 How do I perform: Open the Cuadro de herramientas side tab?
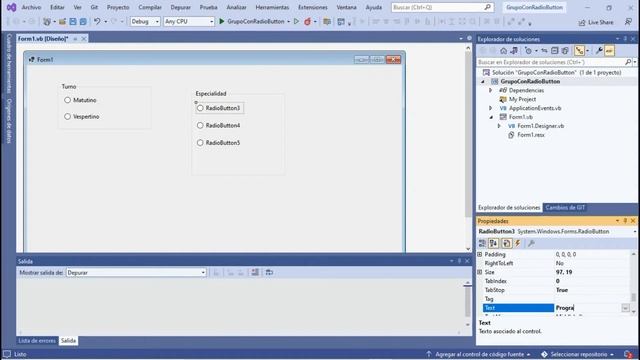[x=9, y=63]
